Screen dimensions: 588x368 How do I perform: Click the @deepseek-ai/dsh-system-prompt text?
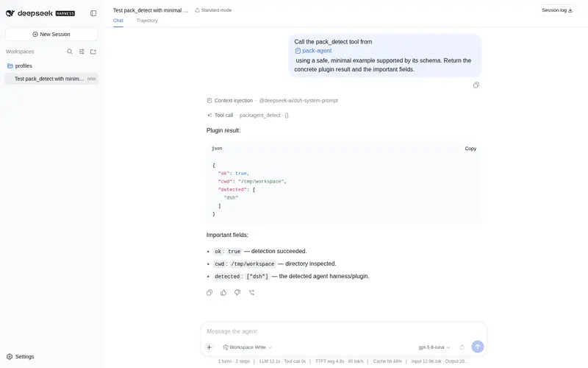[298, 101]
